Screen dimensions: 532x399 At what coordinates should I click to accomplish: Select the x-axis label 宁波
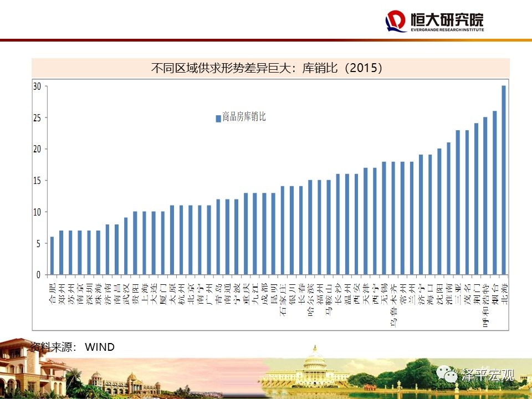[237, 295]
